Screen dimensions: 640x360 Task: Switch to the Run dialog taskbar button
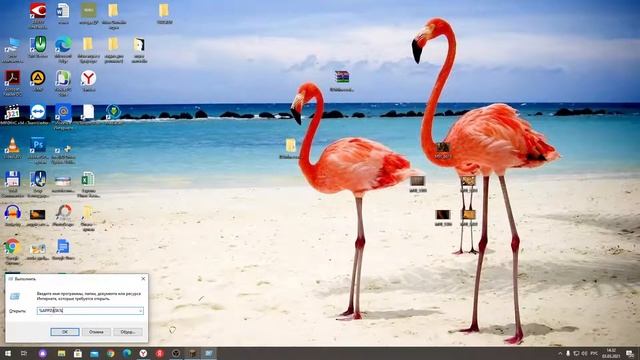tap(209, 353)
